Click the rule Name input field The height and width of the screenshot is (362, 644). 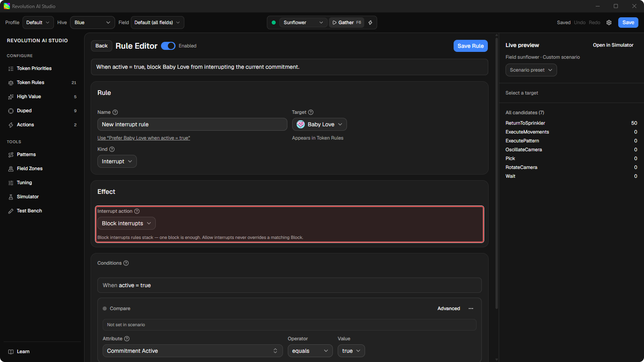click(192, 124)
